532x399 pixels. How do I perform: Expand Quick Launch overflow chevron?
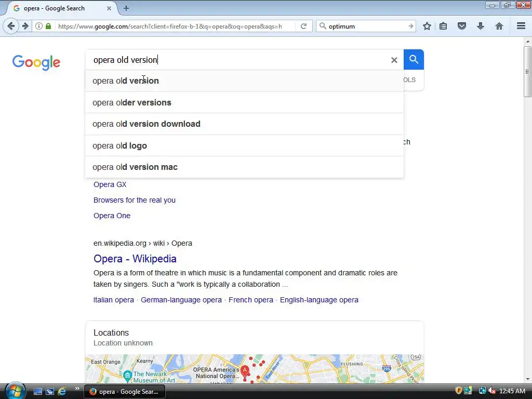click(x=77, y=389)
